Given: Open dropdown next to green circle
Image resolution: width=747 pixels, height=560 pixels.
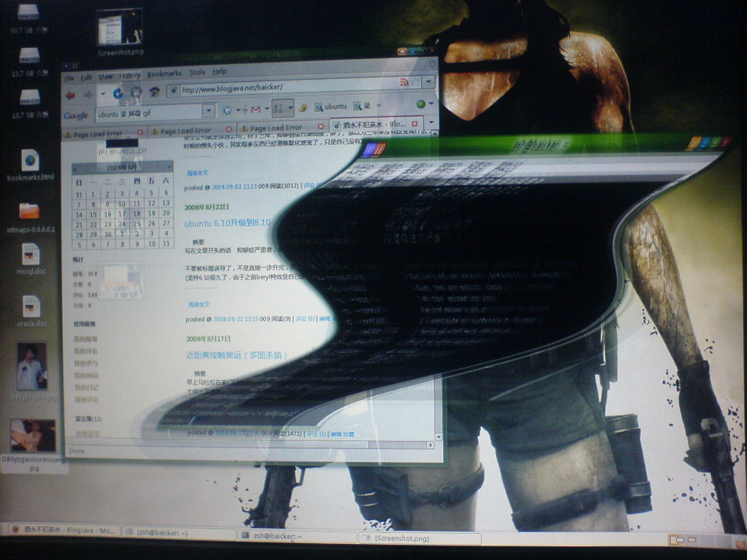Looking at the screenshot, I should pyautogui.click(x=430, y=104).
